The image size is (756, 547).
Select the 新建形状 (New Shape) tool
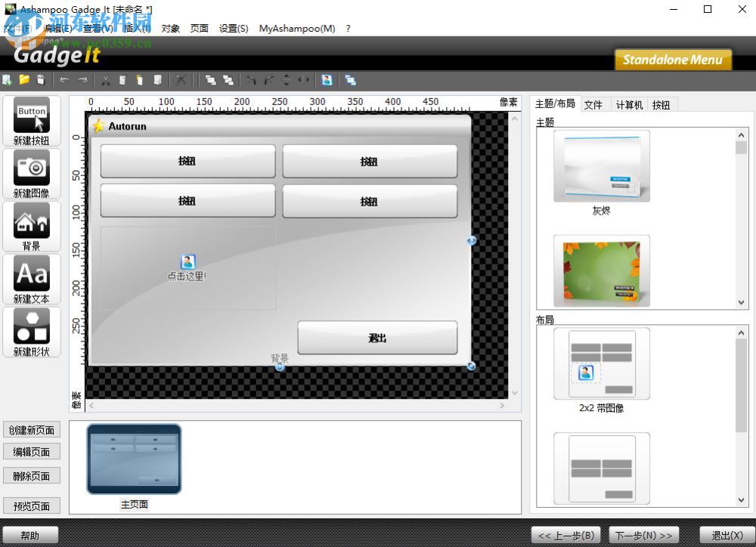tap(31, 331)
